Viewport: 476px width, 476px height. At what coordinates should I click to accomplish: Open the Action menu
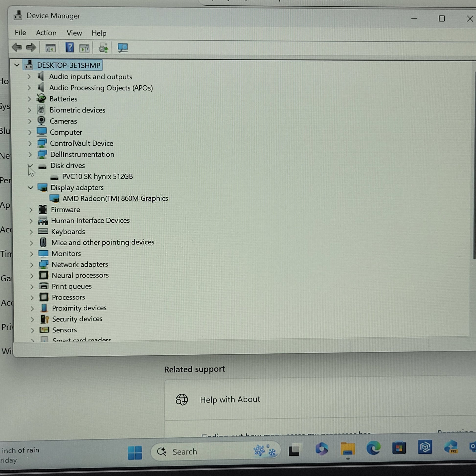(x=46, y=33)
